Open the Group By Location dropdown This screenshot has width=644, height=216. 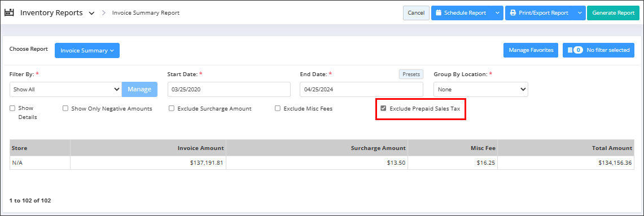coord(481,89)
